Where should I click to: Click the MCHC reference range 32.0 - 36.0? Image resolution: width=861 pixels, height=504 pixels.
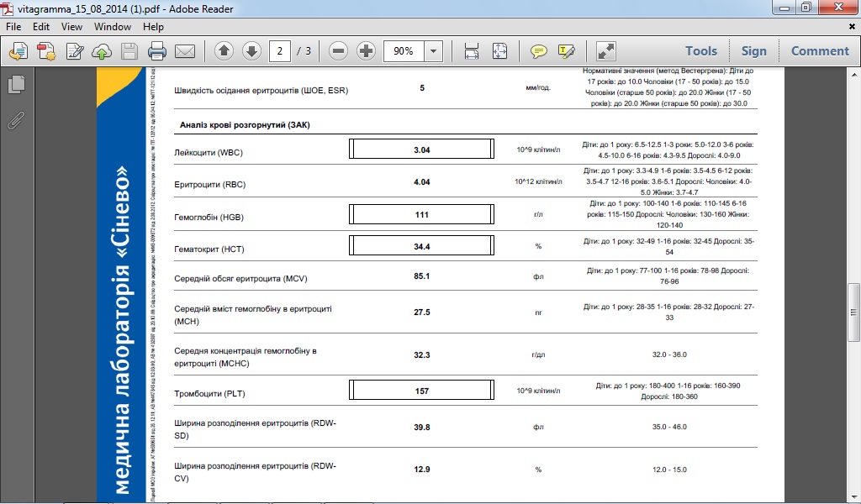[x=669, y=354]
